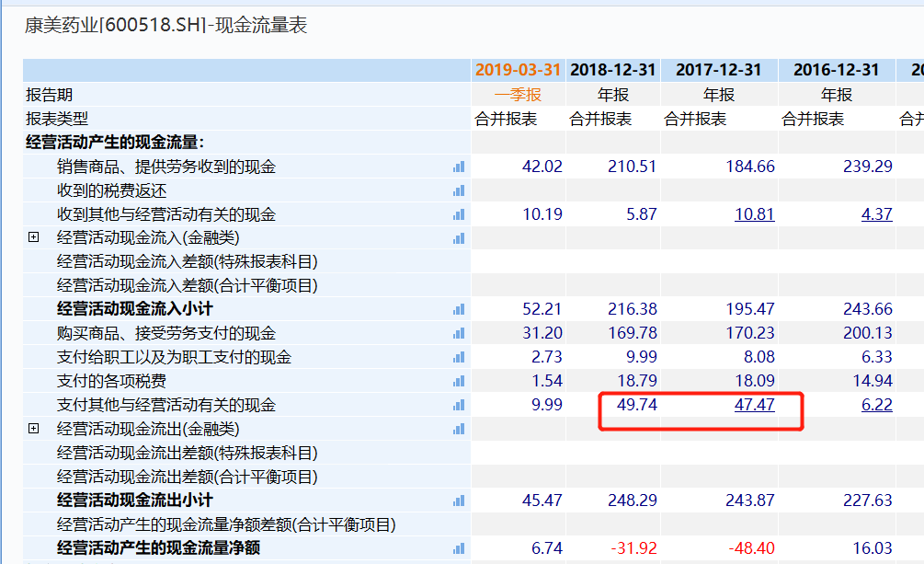Show chart for 支付给职工以及为职工支付的现金
The image size is (924, 564).
pyautogui.click(x=459, y=357)
